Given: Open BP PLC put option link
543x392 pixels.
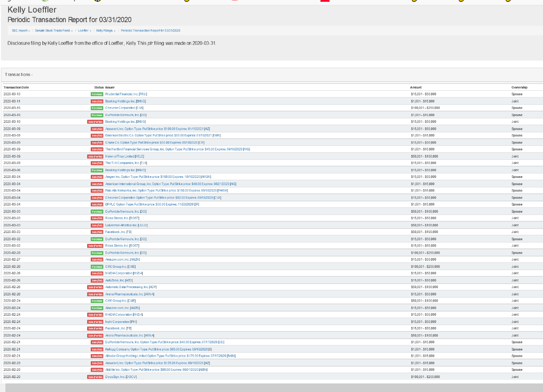Looking at the screenshot, I should (x=152, y=204).
